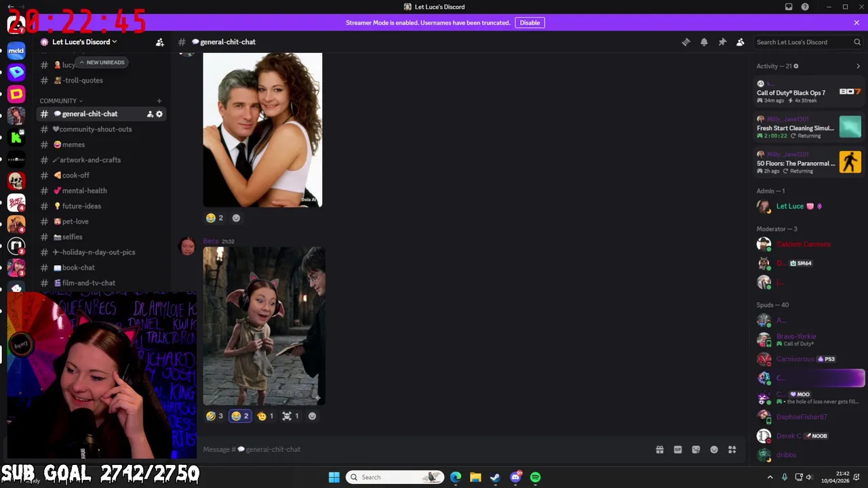Open the Apps launcher icon in message bar
Viewport: 868px width, 488px height.
click(732, 449)
